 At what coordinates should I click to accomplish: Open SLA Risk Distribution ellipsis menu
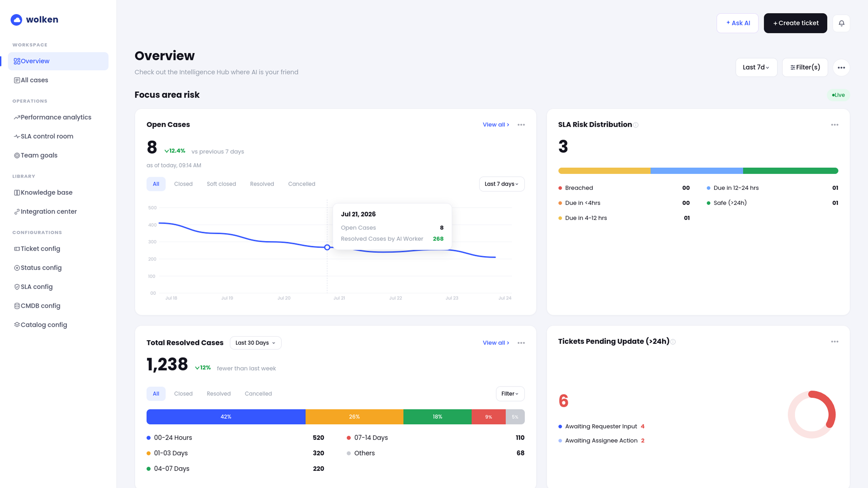point(835,125)
